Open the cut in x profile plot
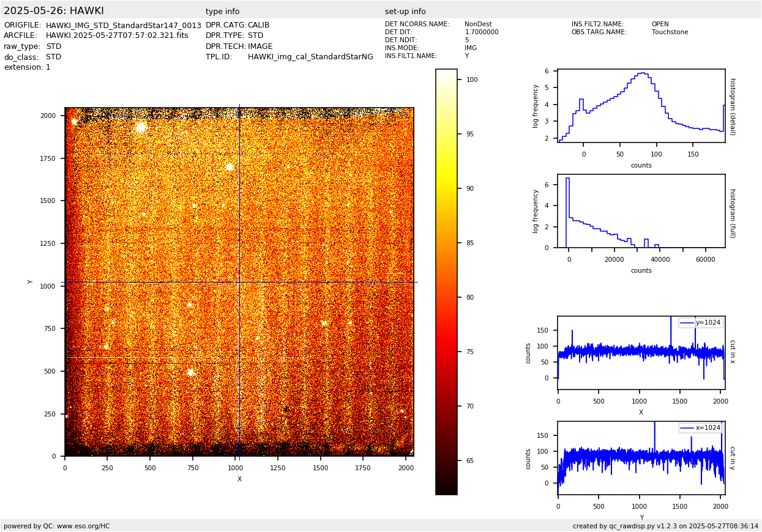The image size is (762, 532). click(641, 352)
